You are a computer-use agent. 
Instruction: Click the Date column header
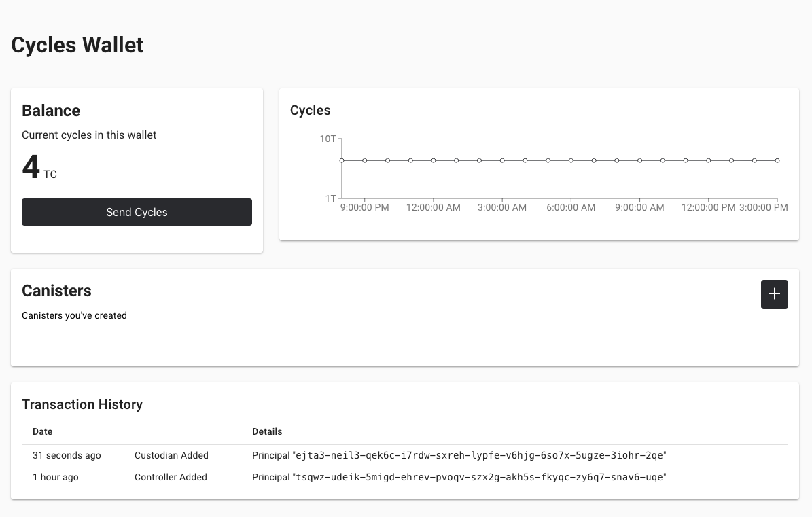(x=42, y=431)
